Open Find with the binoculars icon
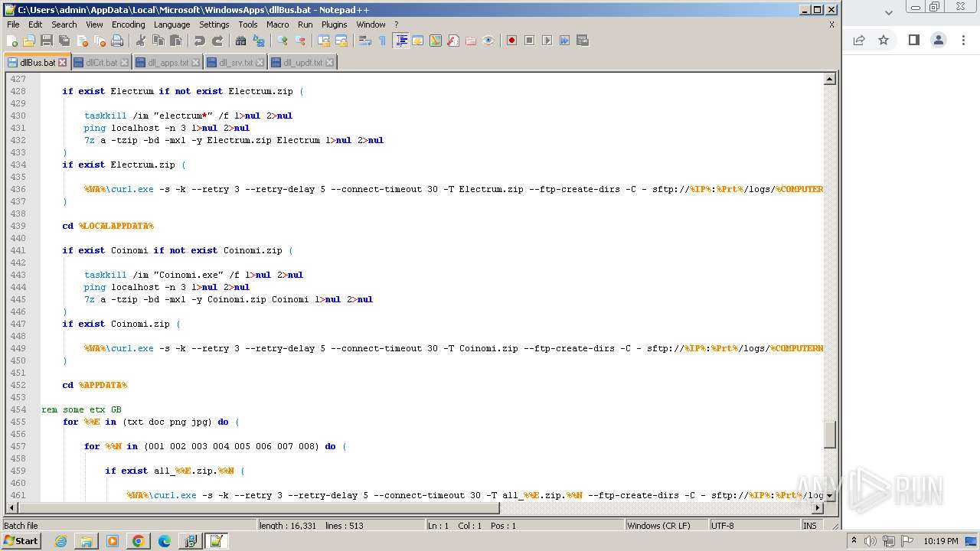Viewport: 980px width, 551px height. [x=241, y=41]
